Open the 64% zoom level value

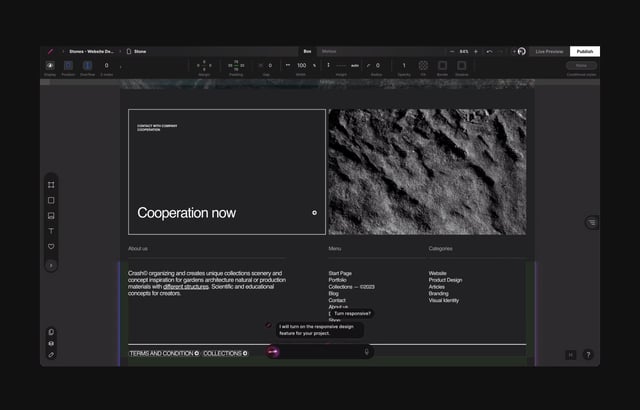click(464, 51)
